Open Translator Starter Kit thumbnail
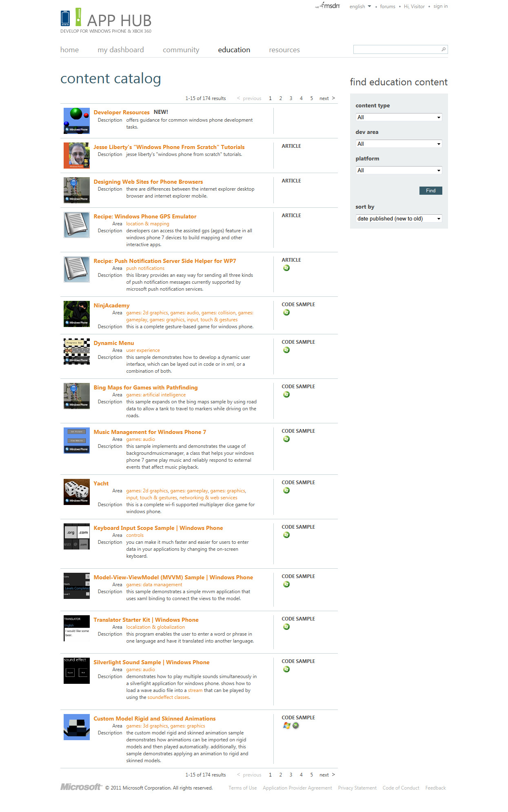The height and width of the screenshot is (812, 508). pos(77,628)
